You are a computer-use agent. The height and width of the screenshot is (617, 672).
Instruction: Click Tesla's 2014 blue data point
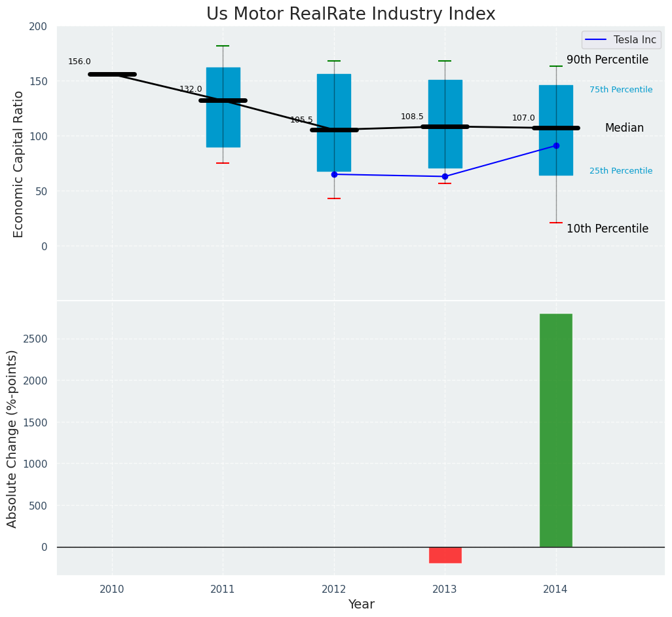point(556,145)
